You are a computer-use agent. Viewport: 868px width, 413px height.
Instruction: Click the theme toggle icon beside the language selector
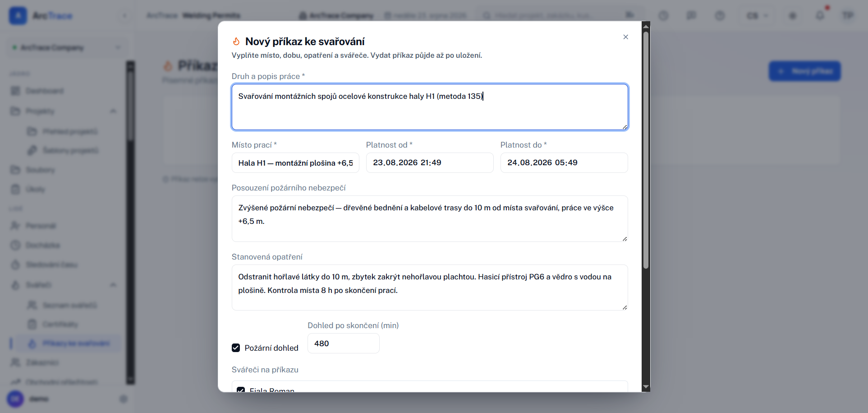click(792, 16)
